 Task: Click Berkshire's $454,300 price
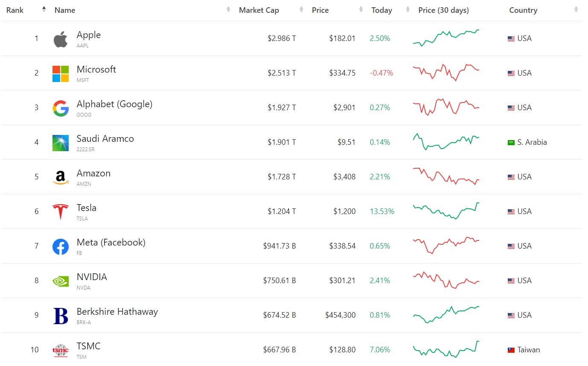340,316
